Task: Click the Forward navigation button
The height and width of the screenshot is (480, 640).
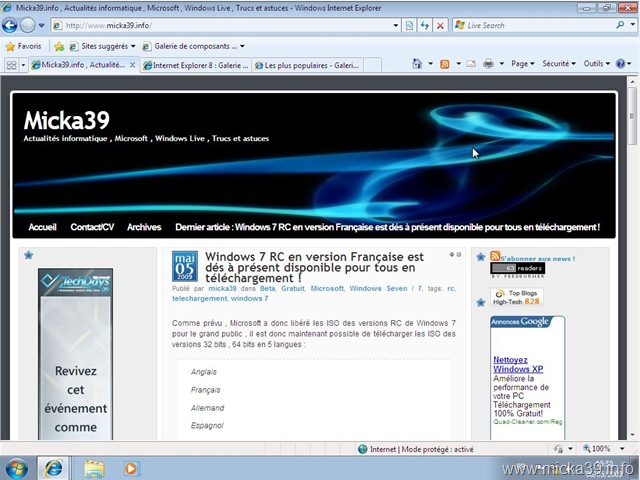Action: [x=27, y=25]
